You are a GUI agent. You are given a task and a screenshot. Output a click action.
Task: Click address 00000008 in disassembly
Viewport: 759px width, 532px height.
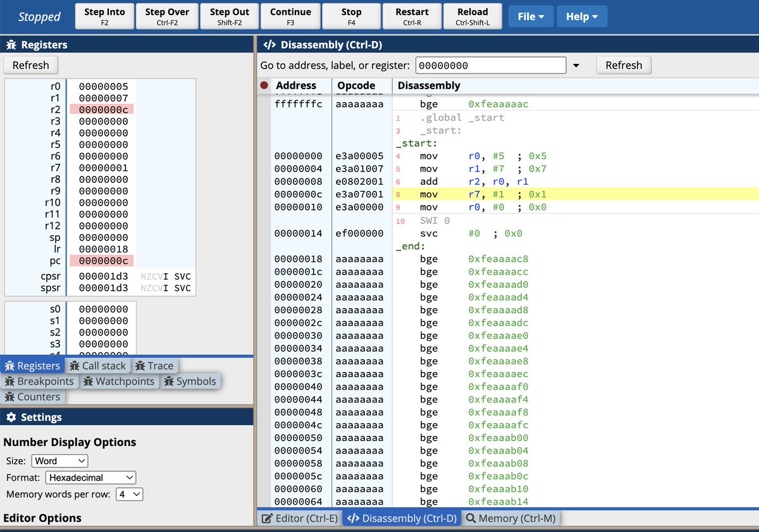pos(298,182)
